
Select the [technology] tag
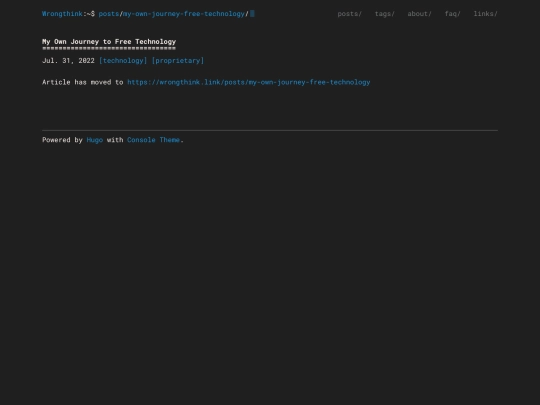click(x=123, y=61)
